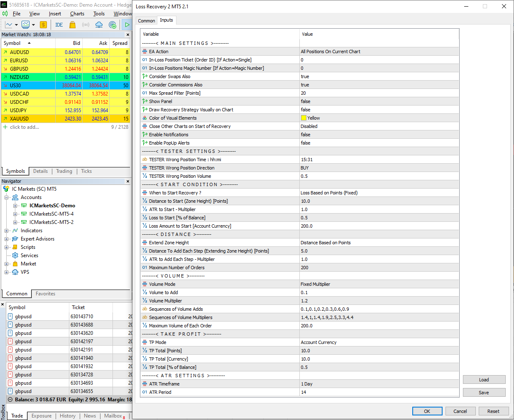The width and height of the screenshot is (514, 420).
Task: Click the balance collapse icon in Trade tab
Action: click(x=10, y=400)
